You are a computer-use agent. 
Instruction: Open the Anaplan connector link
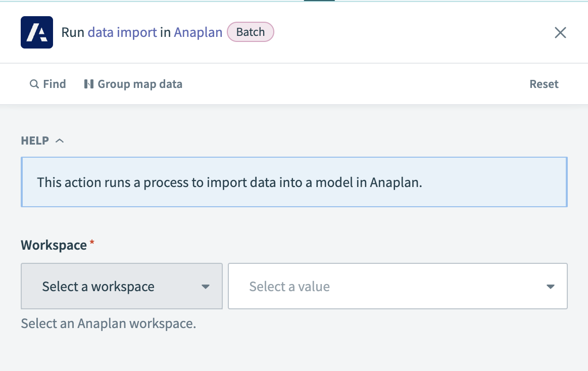tap(198, 32)
